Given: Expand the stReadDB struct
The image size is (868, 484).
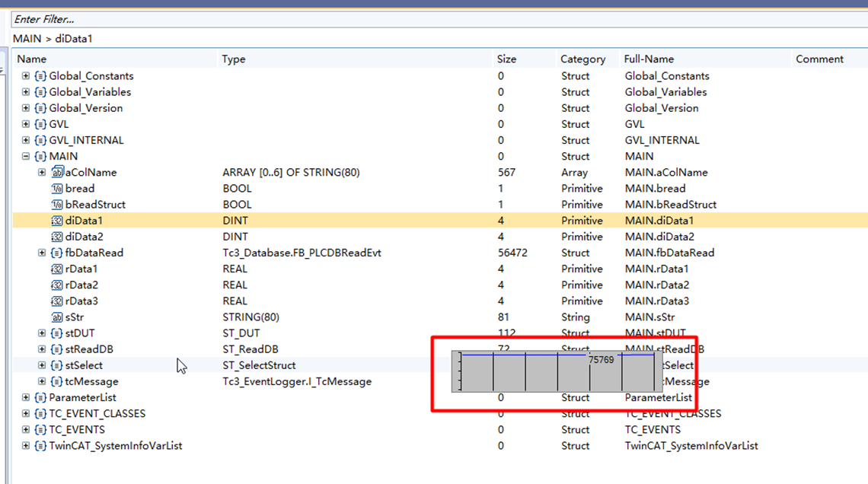Looking at the screenshot, I should (x=42, y=349).
